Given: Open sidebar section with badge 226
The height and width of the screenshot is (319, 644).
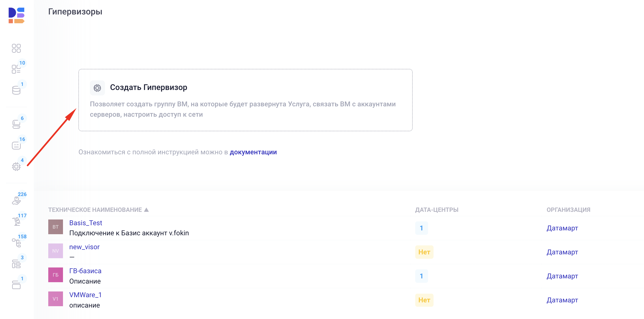Looking at the screenshot, I should [16, 201].
